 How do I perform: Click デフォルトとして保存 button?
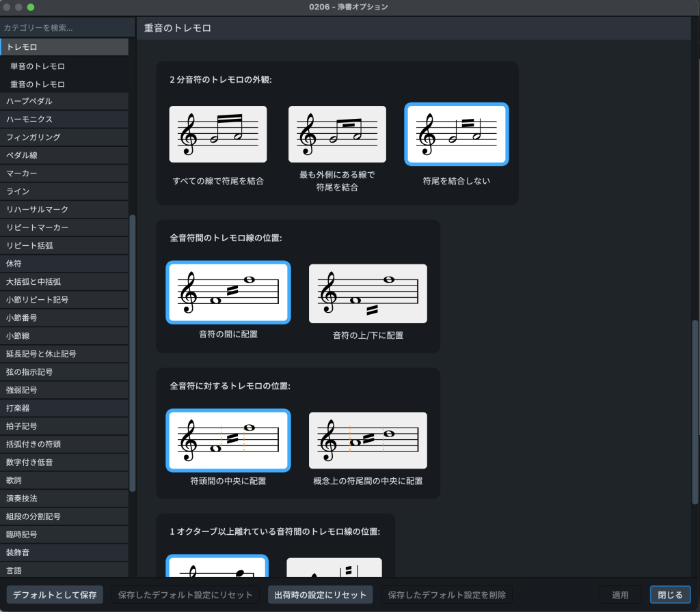coord(55,594)
